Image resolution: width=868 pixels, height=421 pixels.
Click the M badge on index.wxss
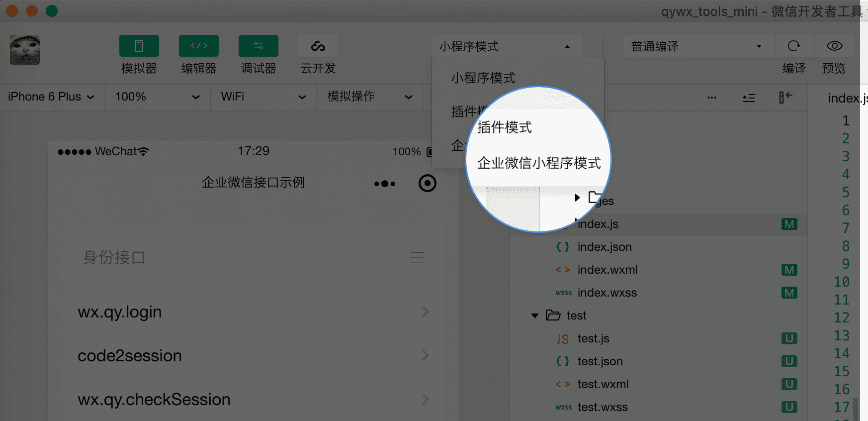point(789,293)
